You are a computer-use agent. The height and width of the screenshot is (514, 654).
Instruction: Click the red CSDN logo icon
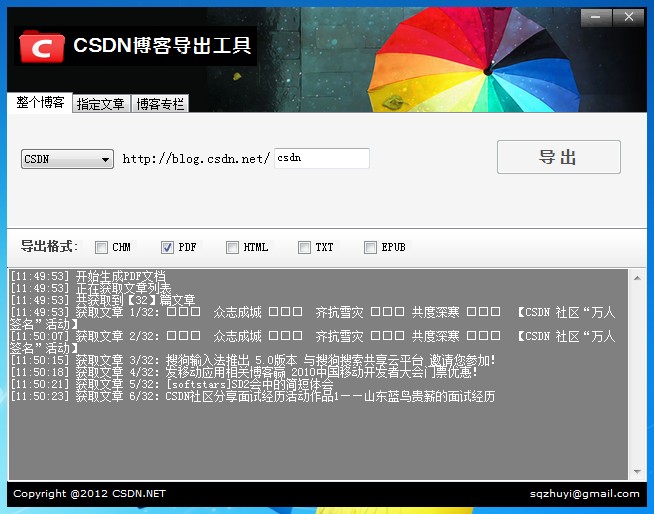(x=41, y=46)
